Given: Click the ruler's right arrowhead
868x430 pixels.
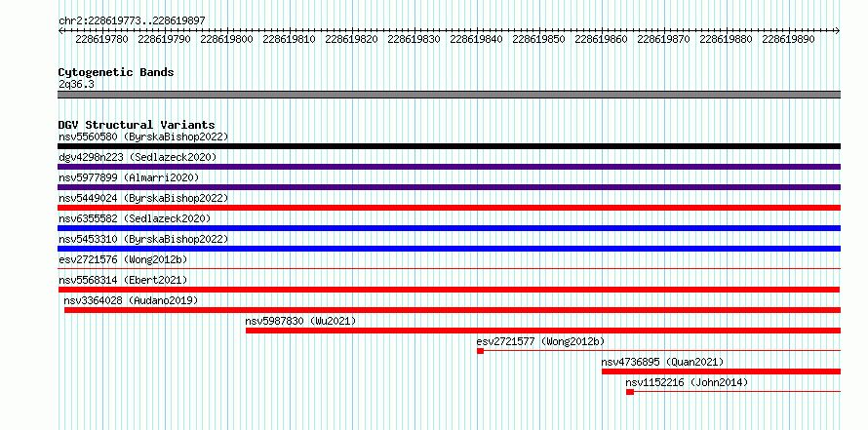Looking at the screenshot, I should (x=838, y=30).
